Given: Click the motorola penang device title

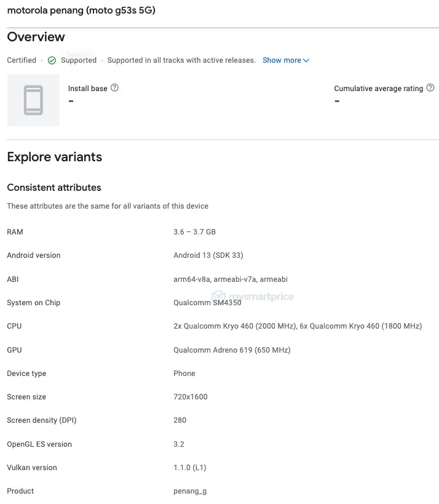Looking at the screenshot, I should tap(81, 10).
